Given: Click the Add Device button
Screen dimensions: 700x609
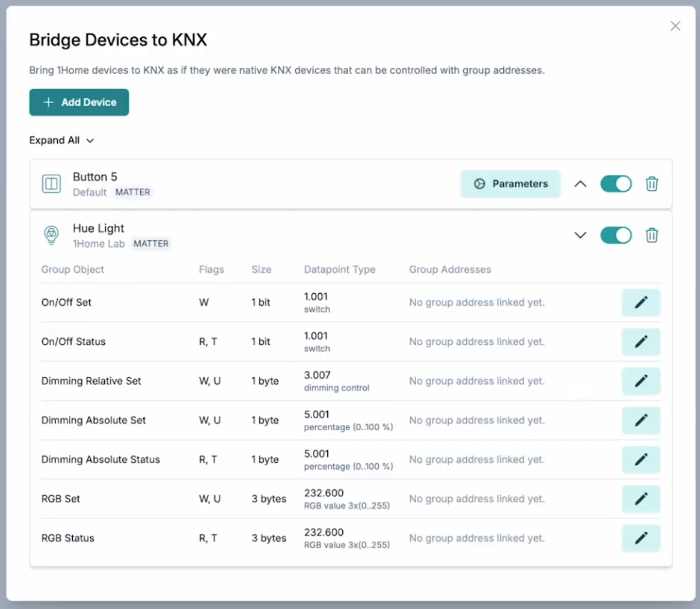Looking at the screenshot, I should click(79, 102).
